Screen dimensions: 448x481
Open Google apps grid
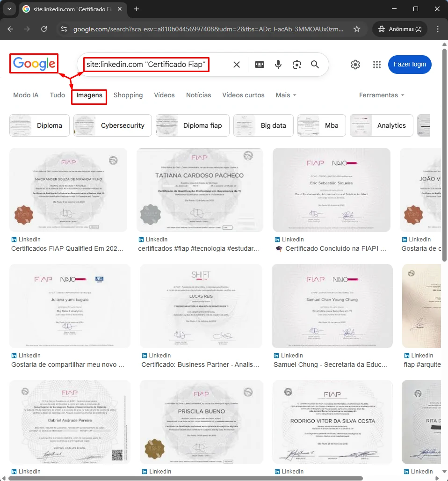point(376,65)
